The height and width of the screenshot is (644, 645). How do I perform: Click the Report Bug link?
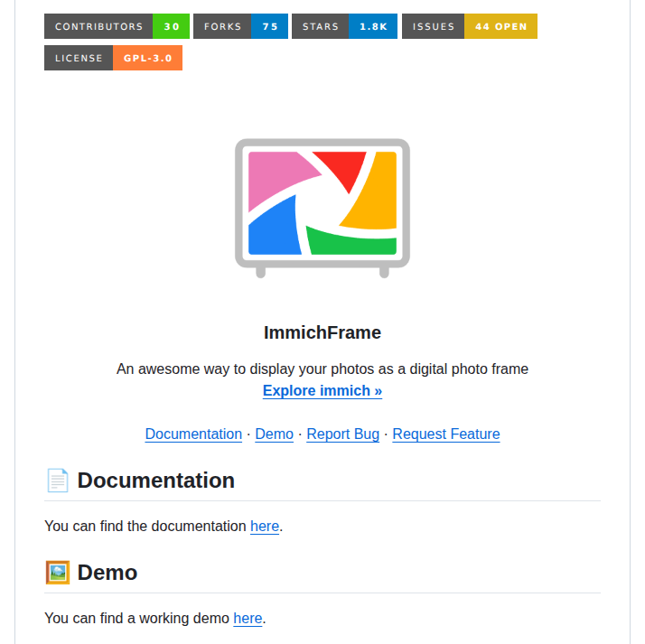pyautogui.click(x=342, y=434)
